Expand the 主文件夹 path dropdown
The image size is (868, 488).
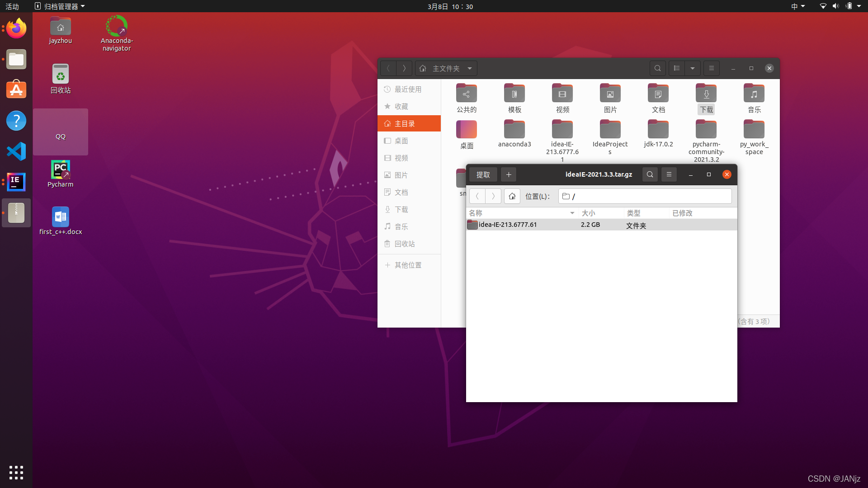pos(470,68)
